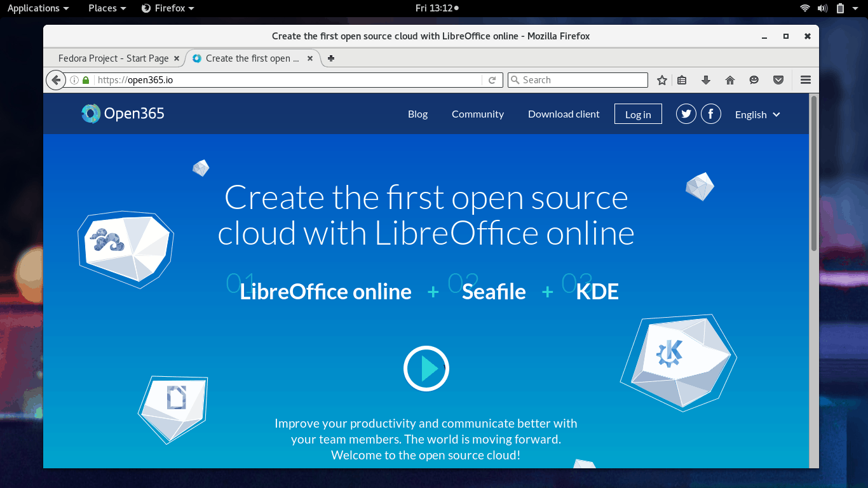Open the Blog page
Screen dimensions: 868x488
[x=417, y=114]
